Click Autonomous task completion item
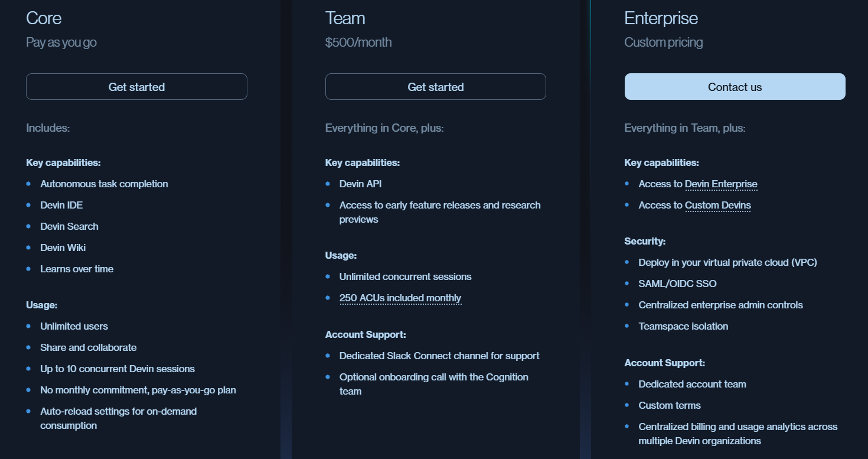Screen dimensions: 868x459 coord(104,184)
